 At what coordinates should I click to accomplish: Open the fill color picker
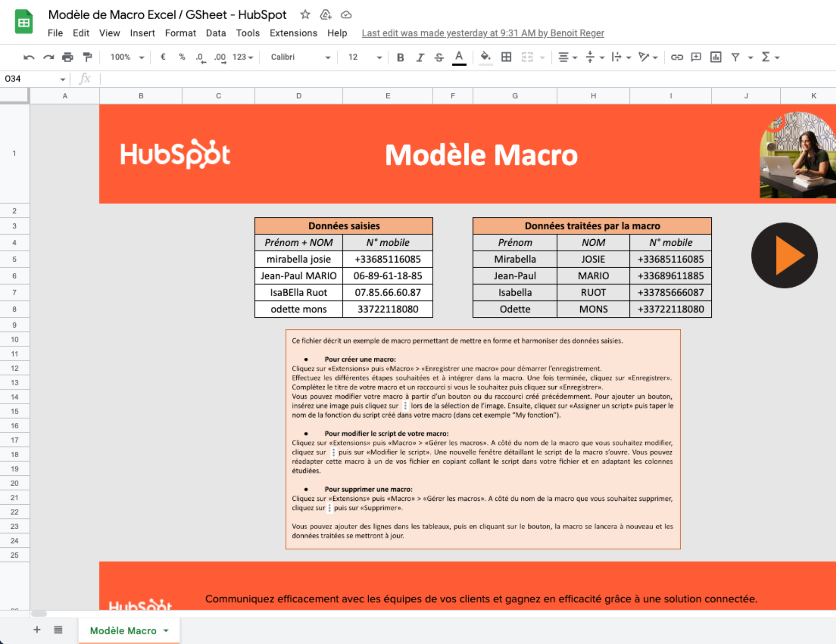485,58
